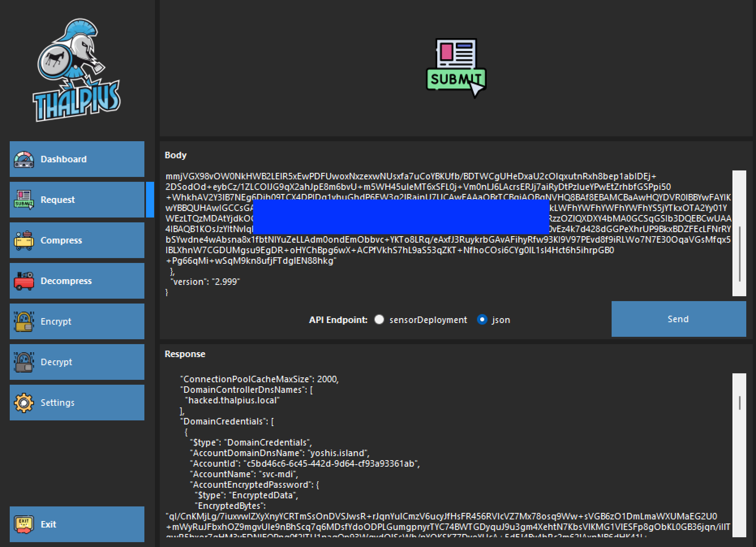Click the Decompress red compressor icon
The image size is (756, 547).
tap(24, 281)
